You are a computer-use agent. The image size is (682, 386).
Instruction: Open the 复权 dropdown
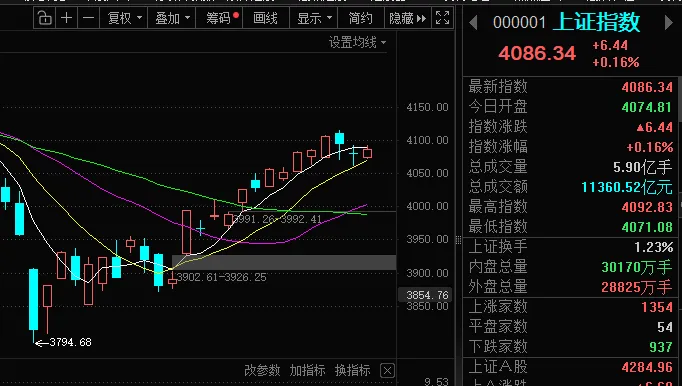[x=124, y=18]
